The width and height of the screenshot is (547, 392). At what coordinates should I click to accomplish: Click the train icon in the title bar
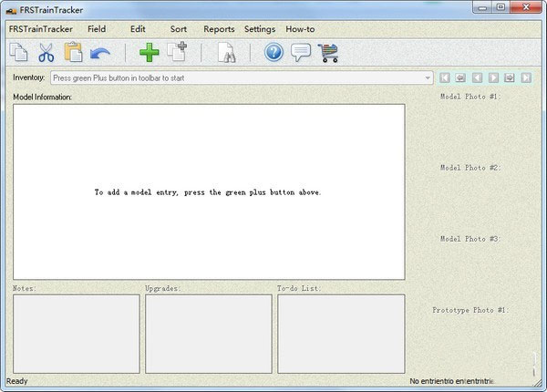click(x=11, y=11)
